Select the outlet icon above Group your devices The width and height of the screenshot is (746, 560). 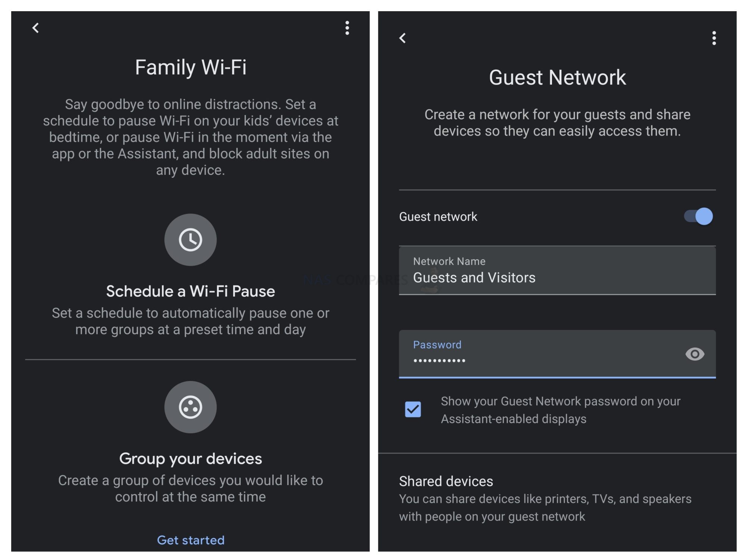(191, 407)
